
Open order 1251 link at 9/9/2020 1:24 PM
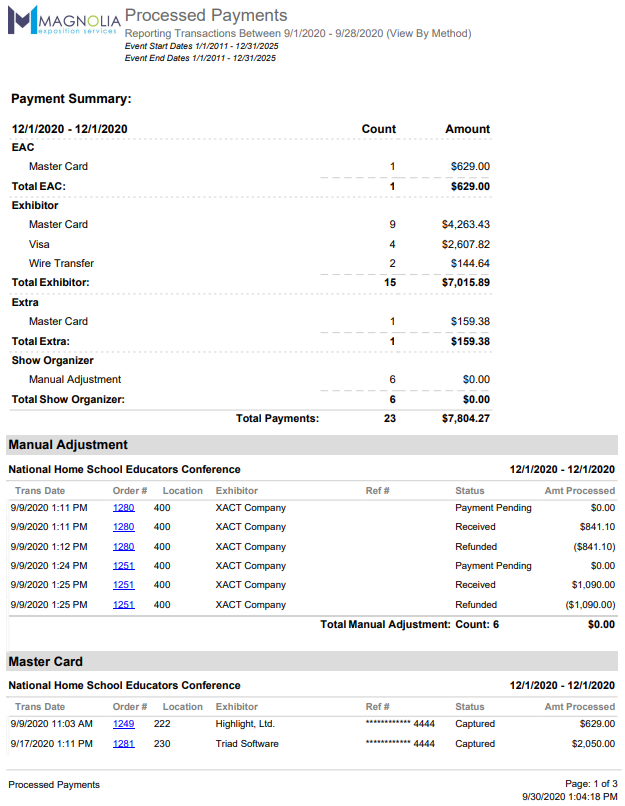tap(123, 566)
